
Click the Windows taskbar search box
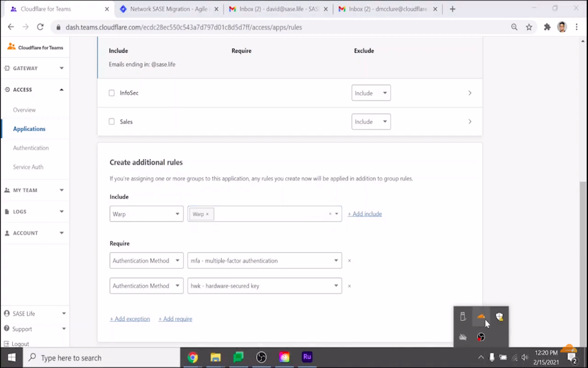(x=102, y=358)
